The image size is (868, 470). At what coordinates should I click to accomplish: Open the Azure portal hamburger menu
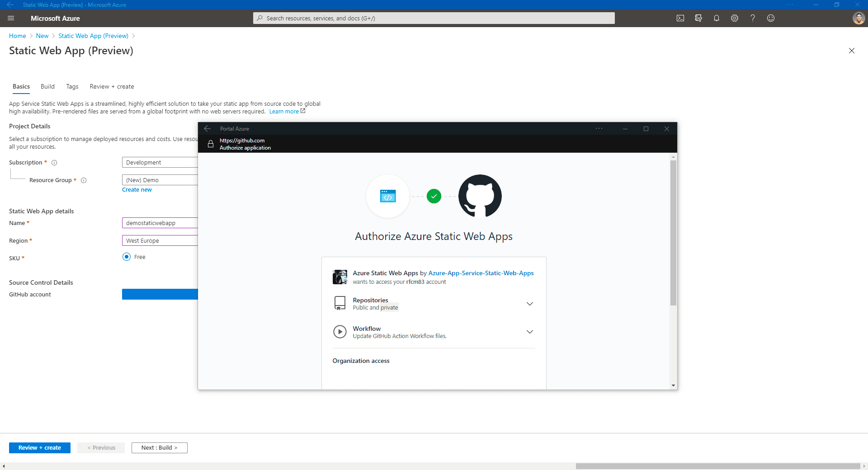tap(11, 18)
